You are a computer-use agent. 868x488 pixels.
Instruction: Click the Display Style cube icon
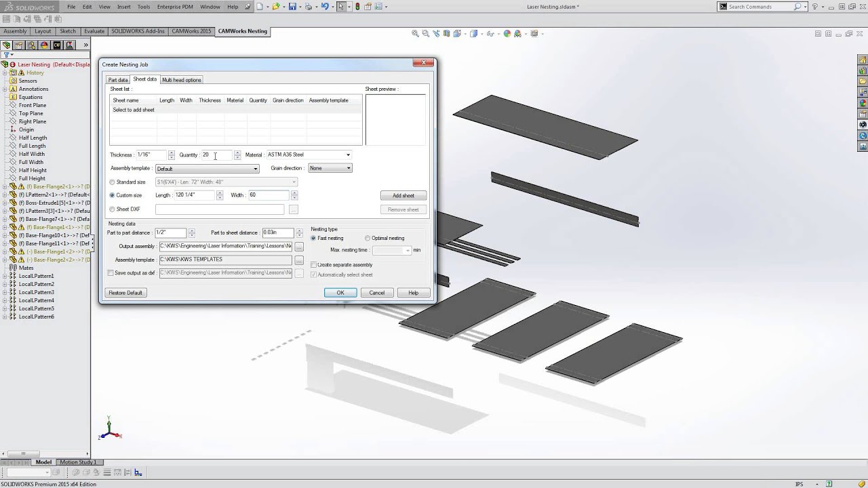coord(474,33)
